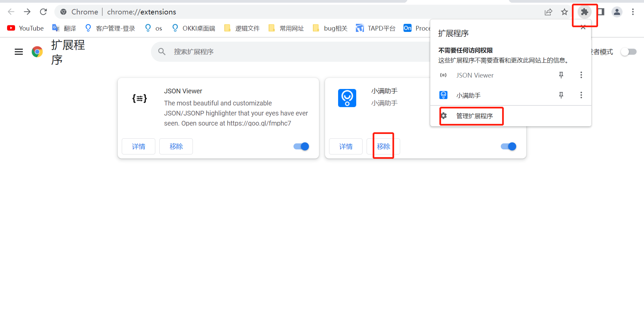Click 移除 to remove 小满助手

click(383, 146)
